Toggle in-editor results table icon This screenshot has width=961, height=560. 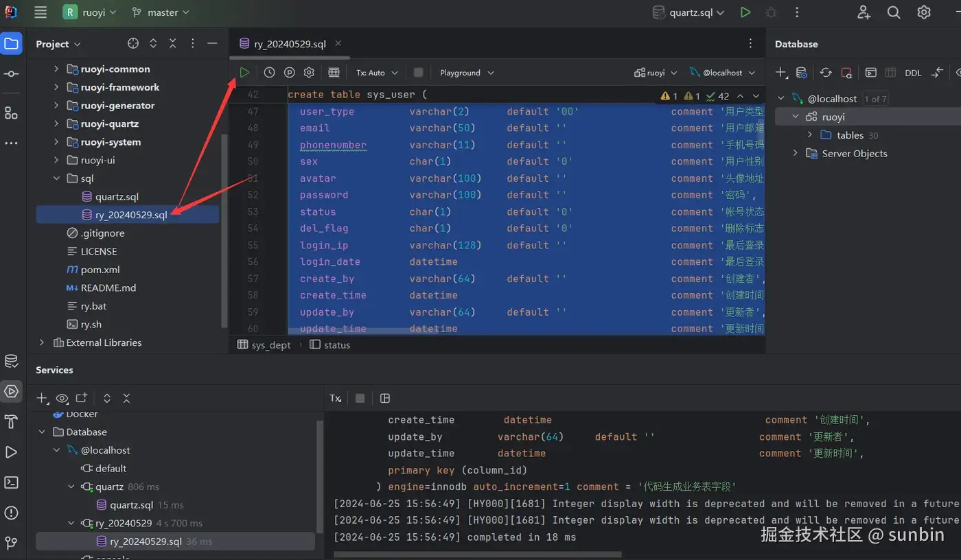334,72
